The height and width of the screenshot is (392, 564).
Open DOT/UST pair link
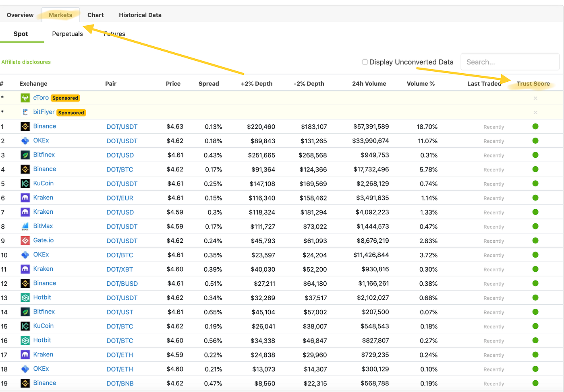pos(120,312)
